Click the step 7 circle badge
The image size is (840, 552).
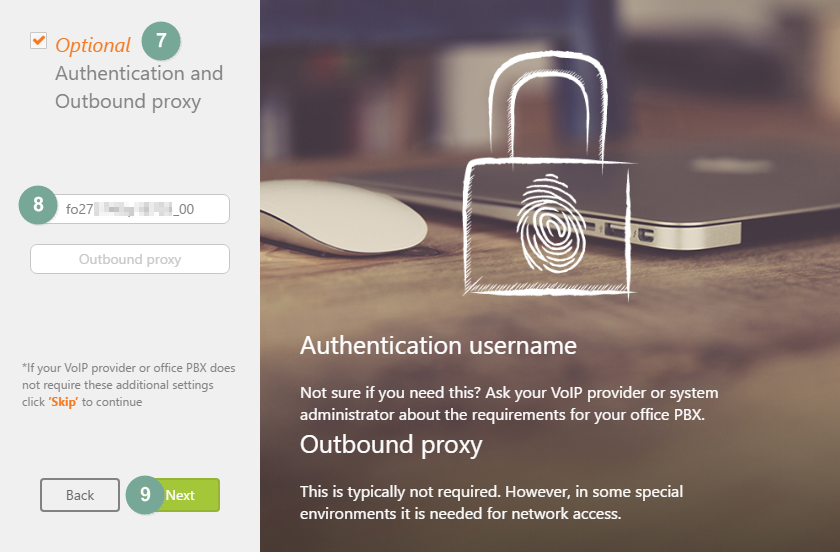click(x=161, y=41)
